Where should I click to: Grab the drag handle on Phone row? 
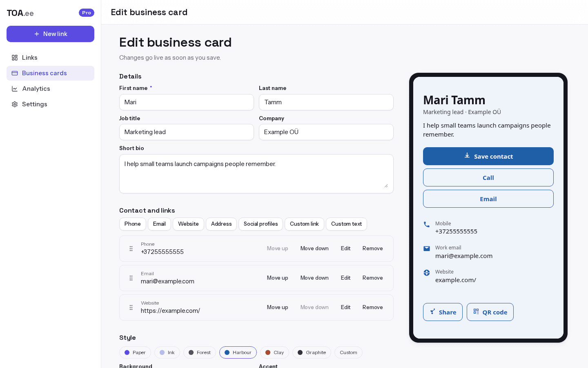(x=131, y=249)
